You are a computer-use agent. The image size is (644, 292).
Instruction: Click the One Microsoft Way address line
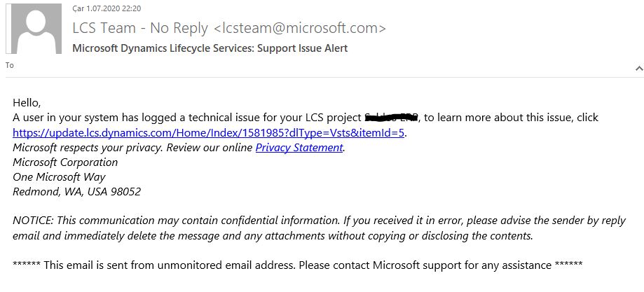click(59, 177)
